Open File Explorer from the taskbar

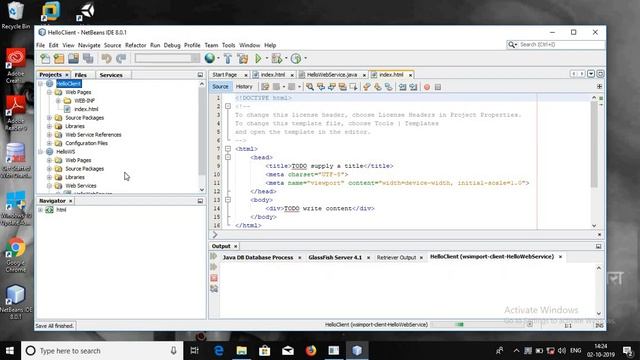tap(242, 350)
